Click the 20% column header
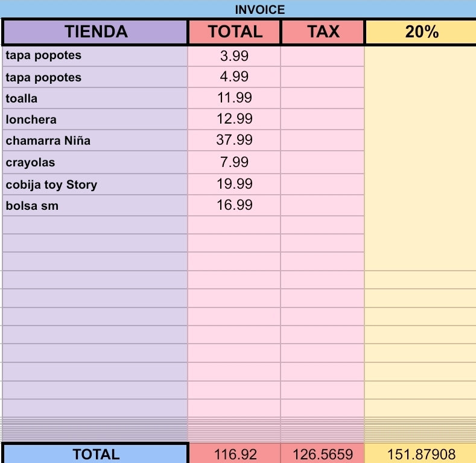 [x=421, y=31]
